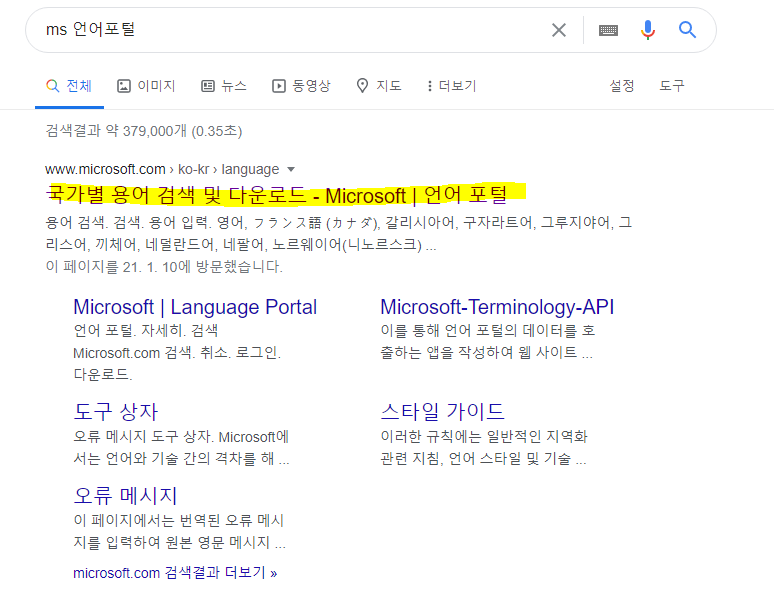Open the '도구 상자' sitelink
The width and height of the screenshot is (774, 600).
[116, 412]
